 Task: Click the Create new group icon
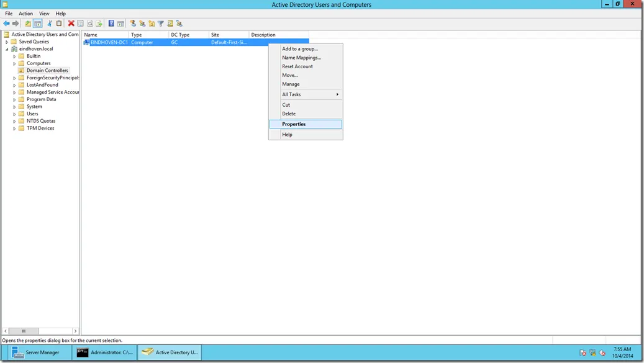(142, 24)
